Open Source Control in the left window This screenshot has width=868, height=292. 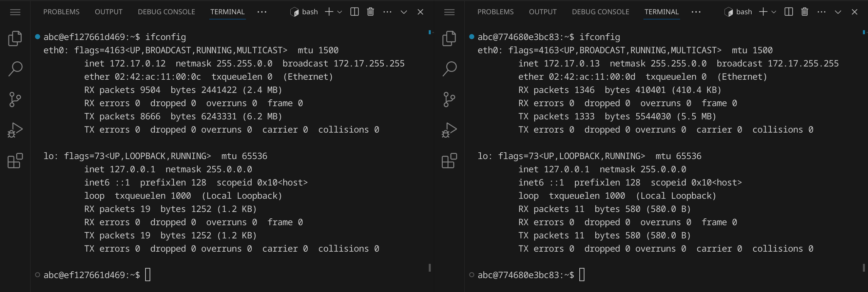(x=15, y=99)
